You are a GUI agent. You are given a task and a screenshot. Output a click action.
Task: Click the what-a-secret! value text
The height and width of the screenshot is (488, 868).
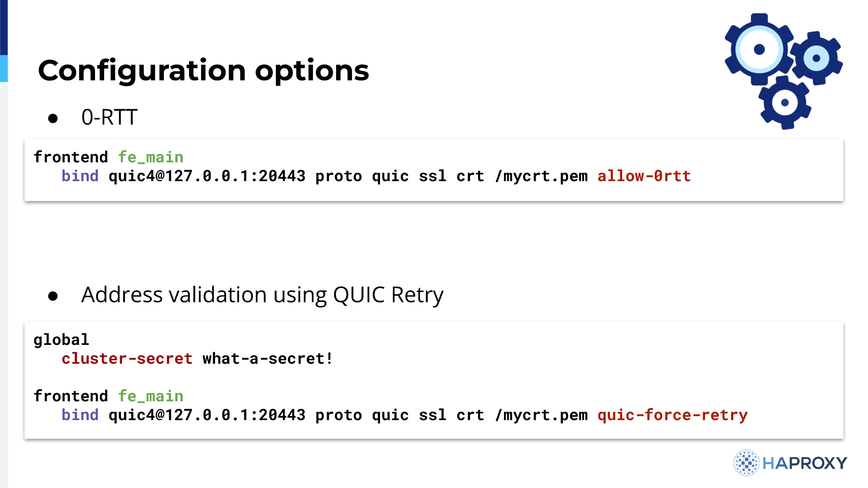click(268, 358)
